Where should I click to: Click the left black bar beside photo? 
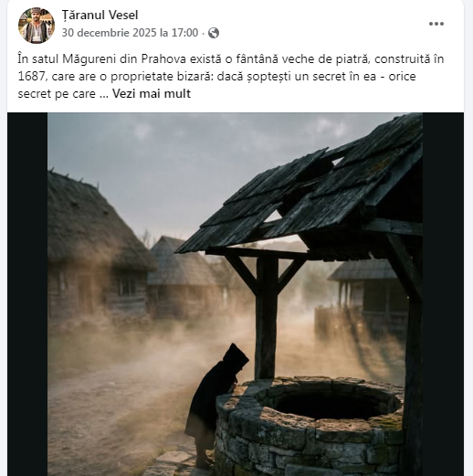tap(27, 294)
